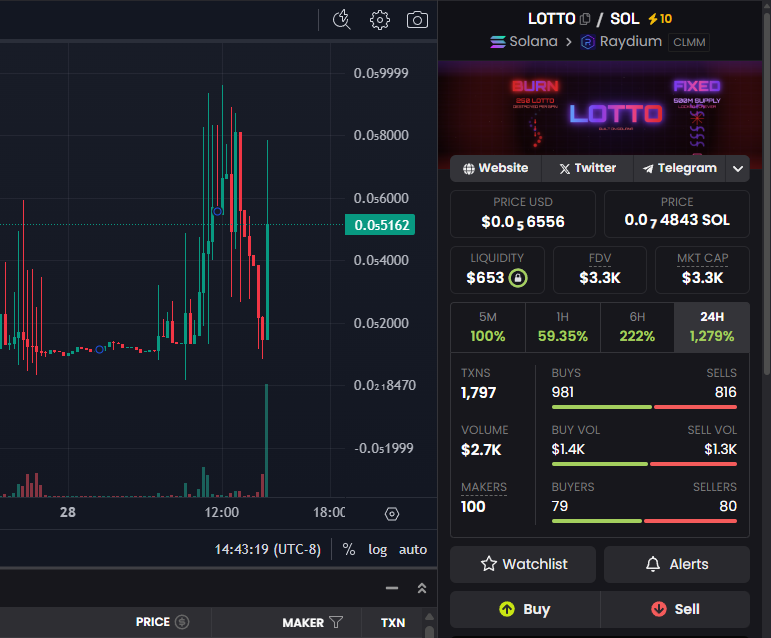Image resolution: width=771 pixels, height=638 pixels.
Task: Click the 12:00 time axis label
Action: point(222,512)
